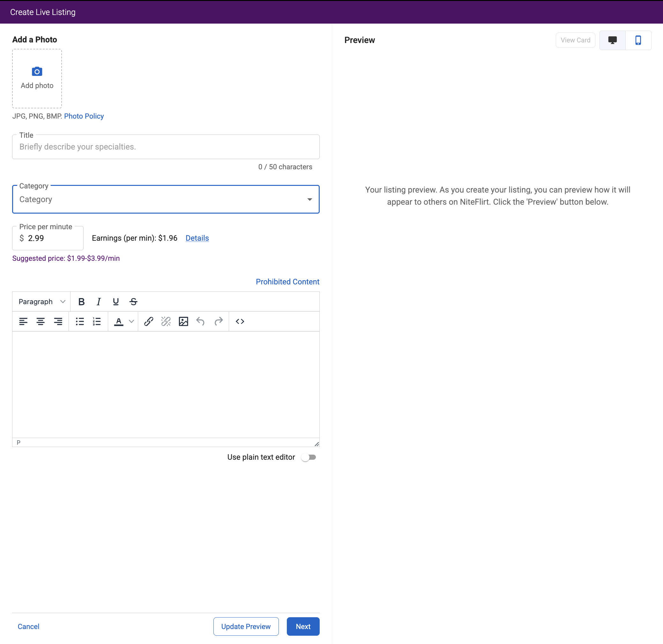Viewport: 663px width, 644px height.
Task: Click the Next button
Action: [x=303, y=626]
